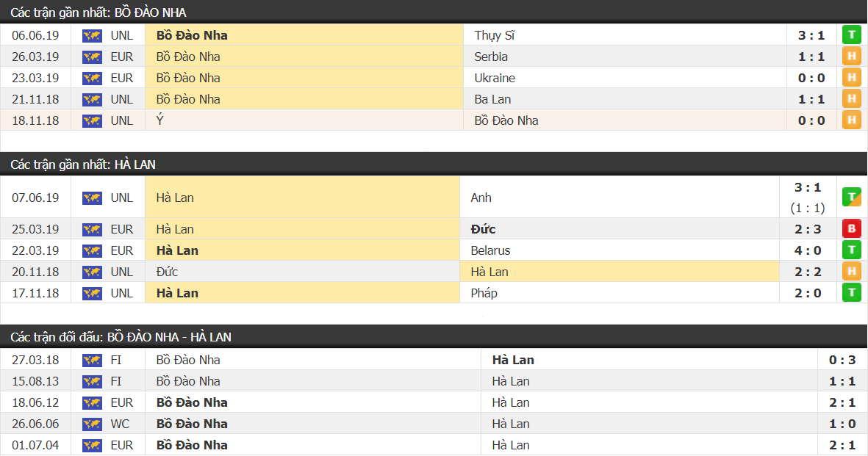Click the red B badge on the Hà Lan vs Đức row
The image size is (868, 456).
tap(851, 228)
